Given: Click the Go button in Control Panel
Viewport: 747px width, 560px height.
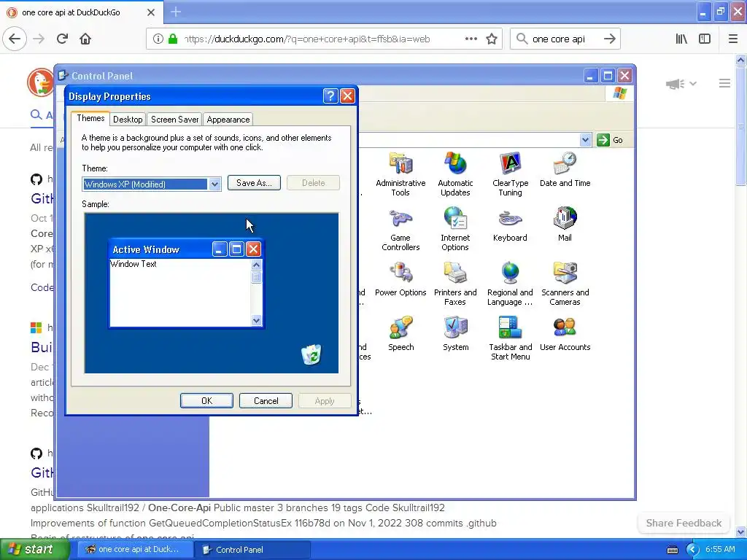Looking at the screenshot, I should (611, 140).
